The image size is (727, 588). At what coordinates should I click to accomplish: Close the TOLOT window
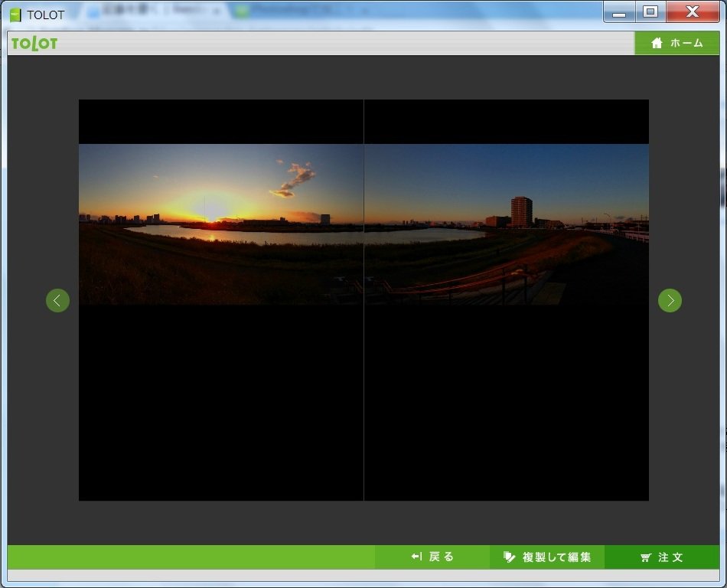693,11
